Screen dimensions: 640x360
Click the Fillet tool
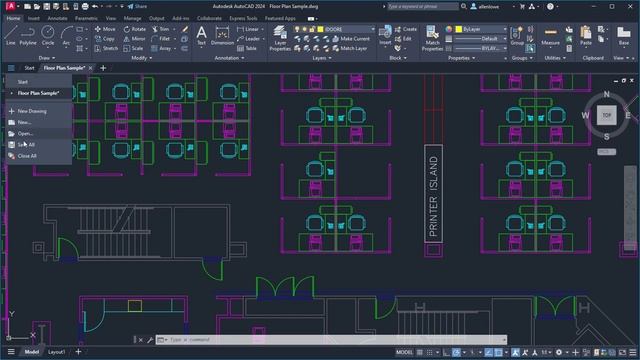tap(160, 39)
